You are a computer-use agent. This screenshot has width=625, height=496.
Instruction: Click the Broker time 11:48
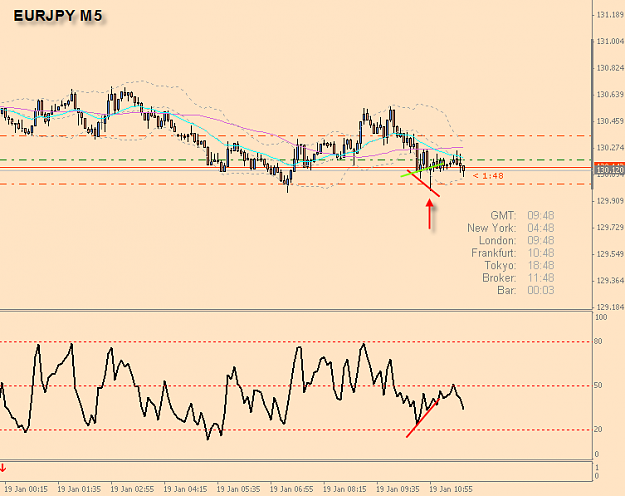coord(541,278)
